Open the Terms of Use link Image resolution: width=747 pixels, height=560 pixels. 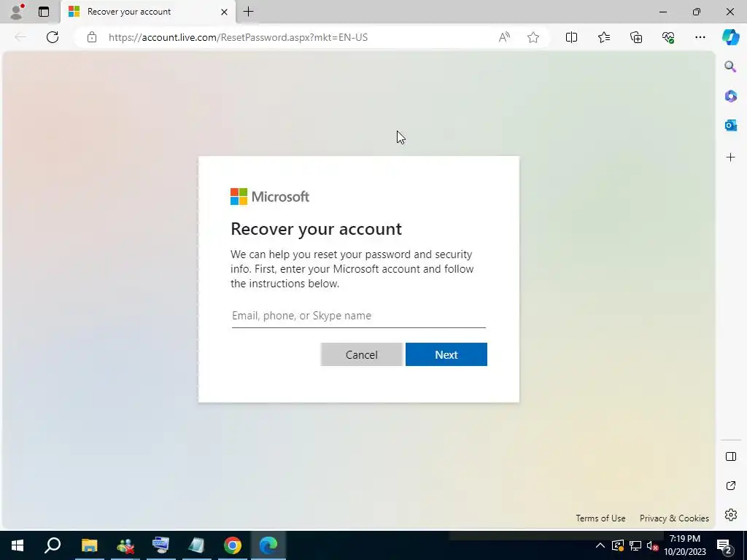600,518
